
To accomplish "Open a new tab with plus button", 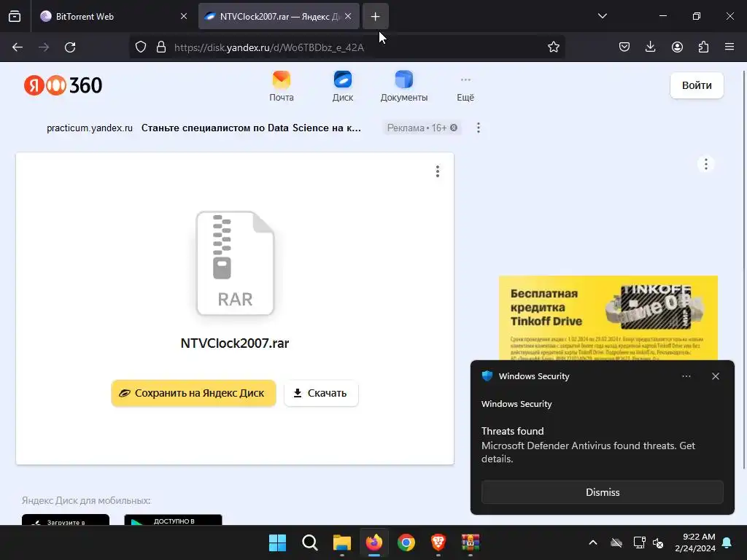I will pos(376,16).
